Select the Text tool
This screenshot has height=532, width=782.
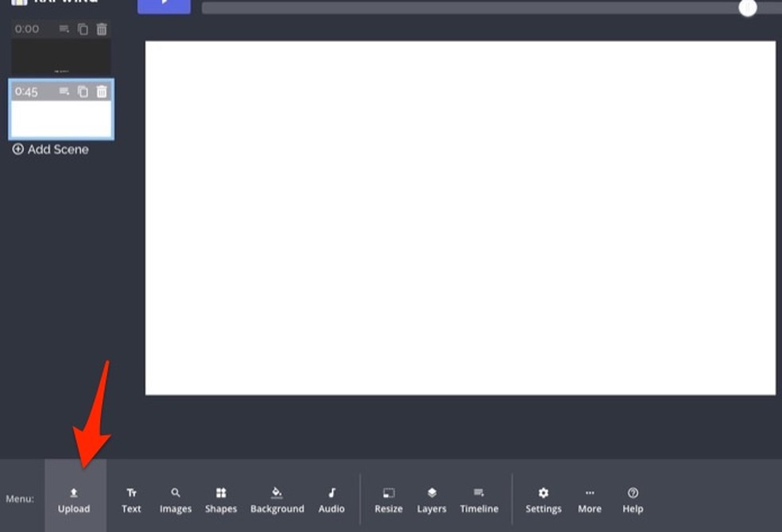(x=131, y=500)
